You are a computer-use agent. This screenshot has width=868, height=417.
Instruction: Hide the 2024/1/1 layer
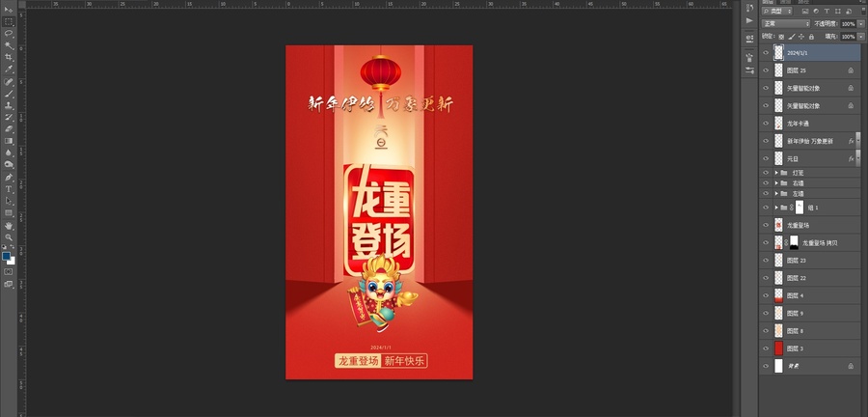tap(766, 53)
